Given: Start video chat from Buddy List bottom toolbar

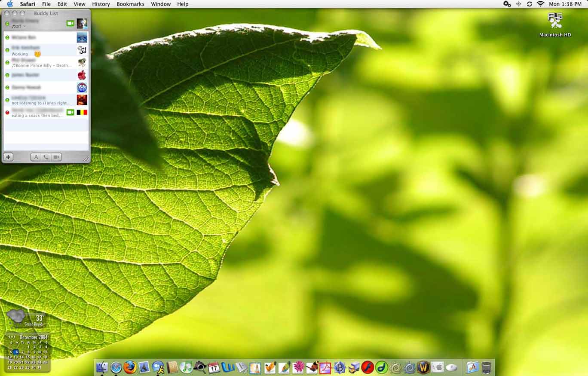Looking at the screenshot, I should [56, 157].
